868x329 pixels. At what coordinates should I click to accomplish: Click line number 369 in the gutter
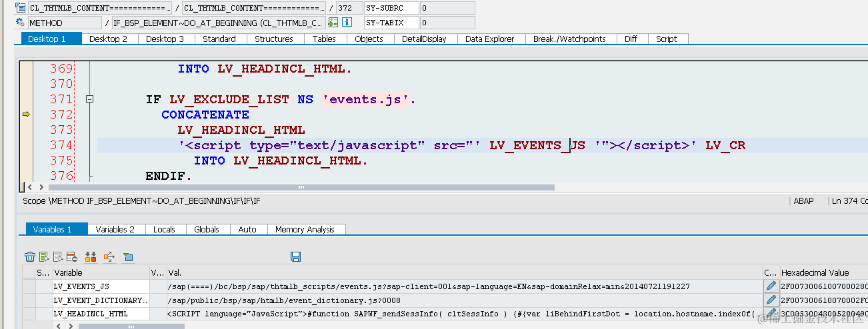pos(61,69)
